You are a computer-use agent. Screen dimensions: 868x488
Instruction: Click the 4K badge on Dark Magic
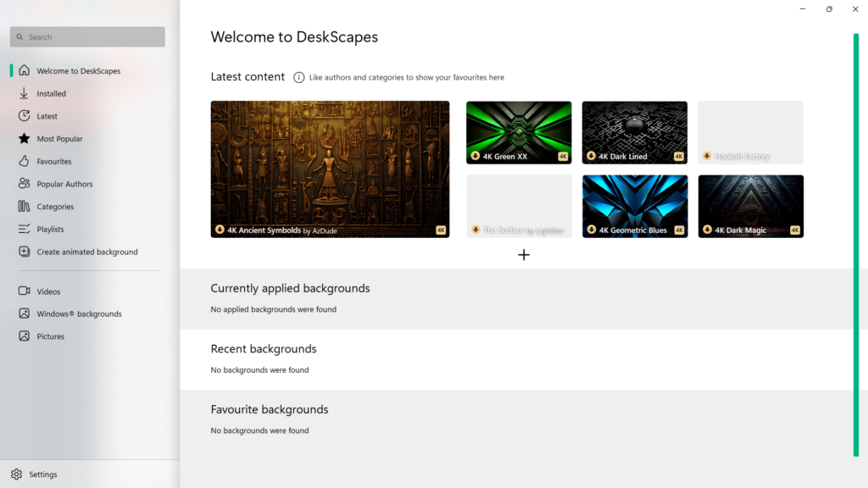click(x=795, y=230)
